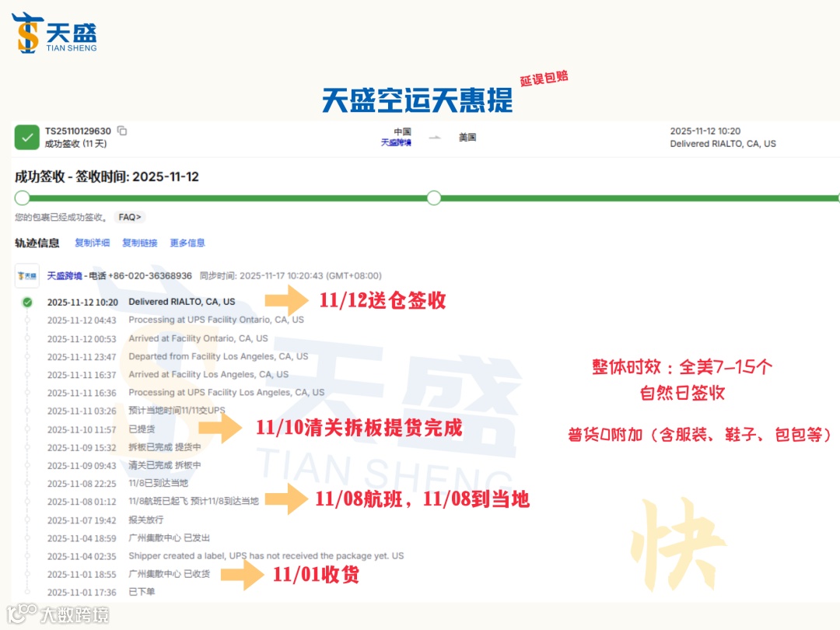Click the middle node of progress bar

(434, 198)
